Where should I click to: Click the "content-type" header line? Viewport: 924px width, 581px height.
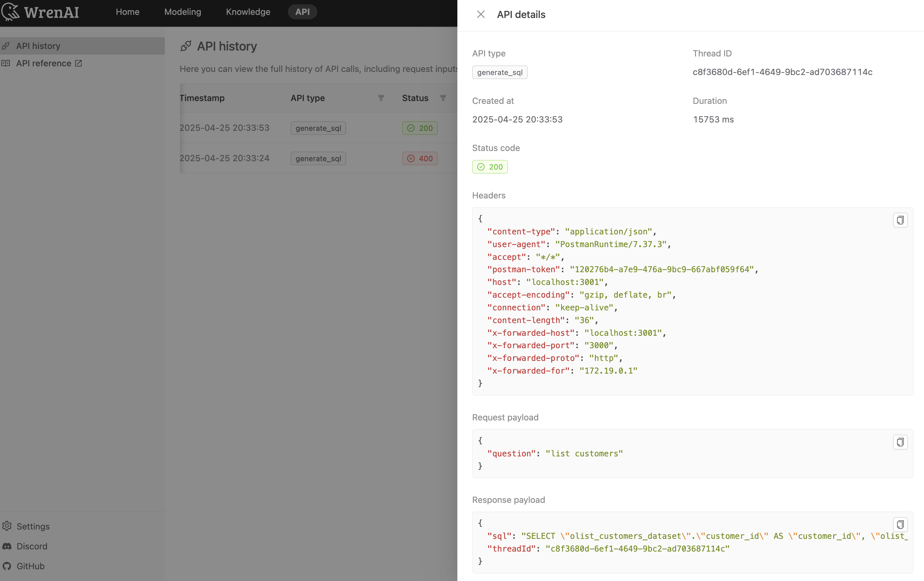[x=572, y=232]
